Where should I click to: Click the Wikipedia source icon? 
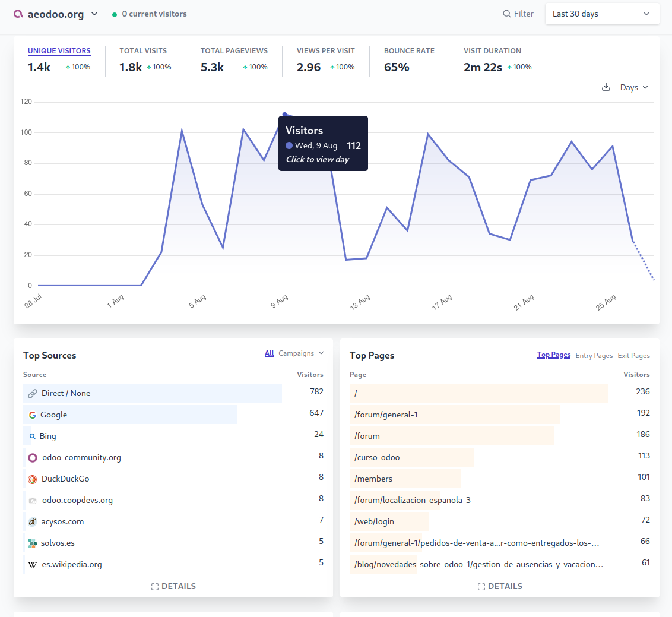pyautogui.click(x=33, y=565)
